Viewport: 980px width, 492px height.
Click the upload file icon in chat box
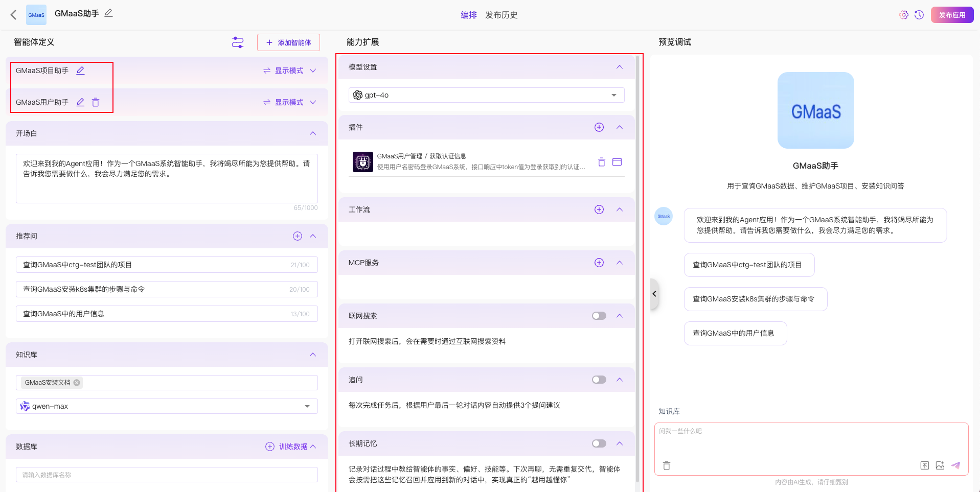pyautogui.click(x=925, y=465)
